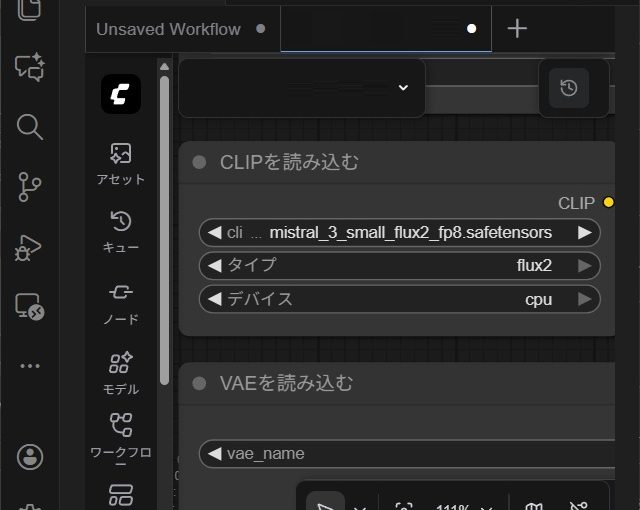Collapse the VAEを読み込む node via its dot
This screenshot has width=640, height=510.
tap(199, 383)
